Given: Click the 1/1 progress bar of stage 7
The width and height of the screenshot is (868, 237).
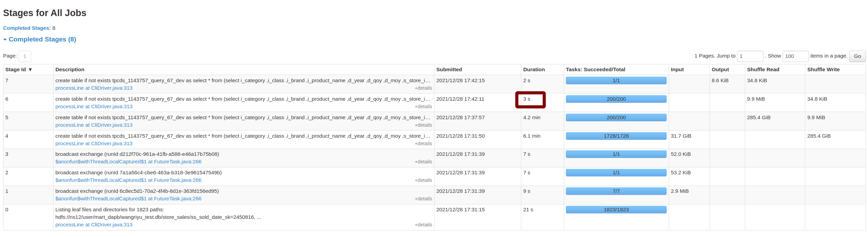Looking at the screenshot, I should tap(616, 80).
